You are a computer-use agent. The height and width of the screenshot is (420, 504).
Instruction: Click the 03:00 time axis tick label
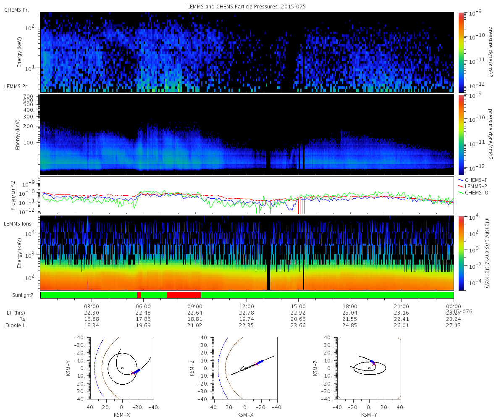(92, 306)
